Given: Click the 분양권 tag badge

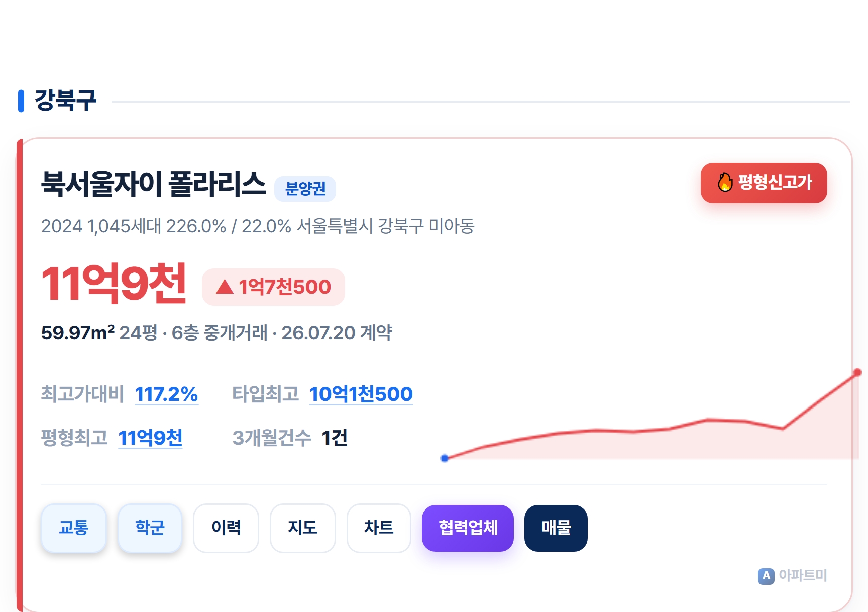Looking at the screenshot, I should click(305, 189).
